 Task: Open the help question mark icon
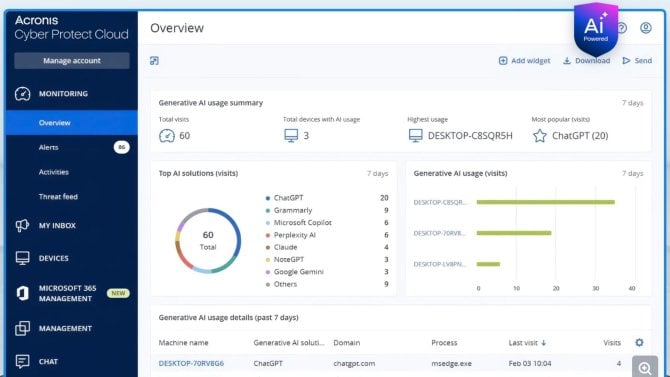click(x=622, y=28)
